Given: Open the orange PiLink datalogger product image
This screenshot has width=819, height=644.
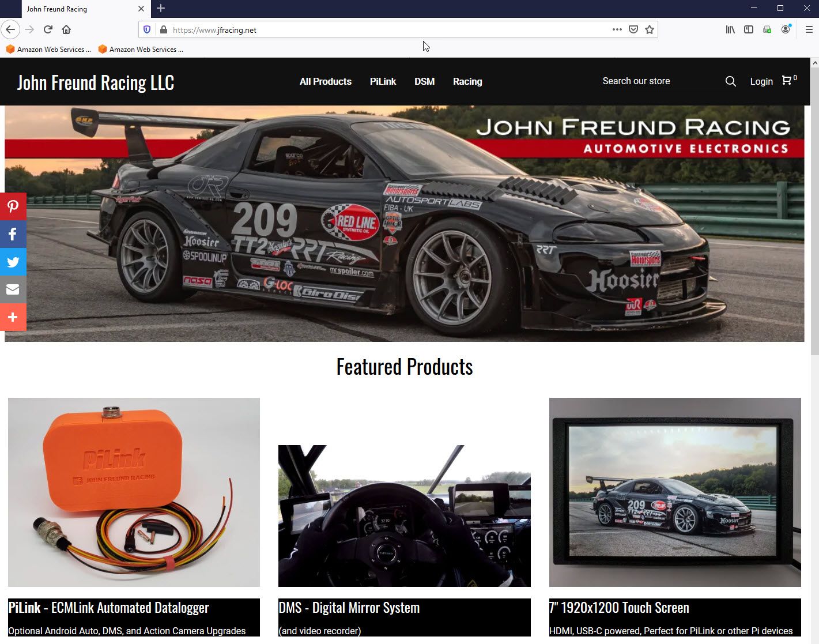Looking at the screenshot, I should point(134,492).
